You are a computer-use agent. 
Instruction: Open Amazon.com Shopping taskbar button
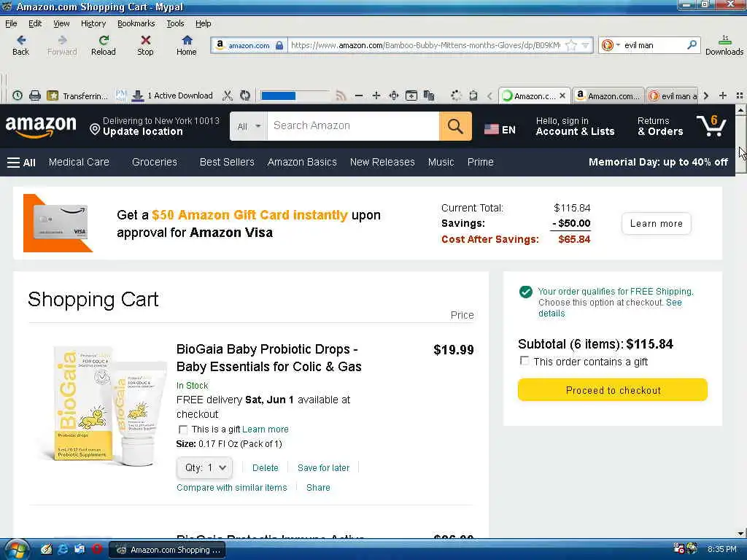(x=167, y=550)
